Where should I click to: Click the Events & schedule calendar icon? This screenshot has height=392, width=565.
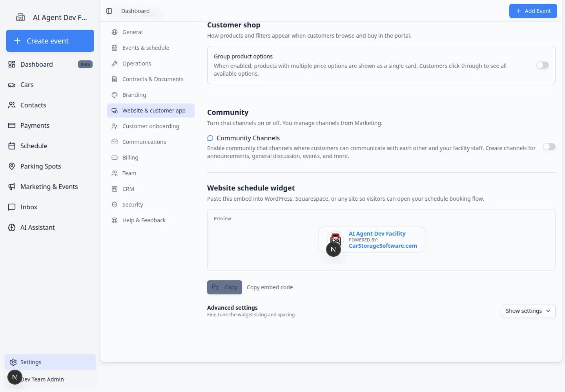pos(115,48)
